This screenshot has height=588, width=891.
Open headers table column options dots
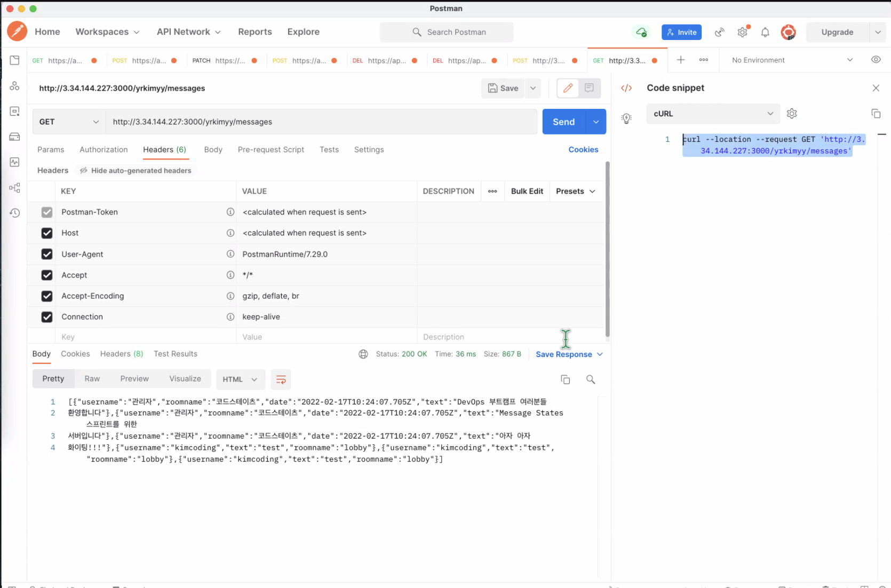[x=492, y=191]
